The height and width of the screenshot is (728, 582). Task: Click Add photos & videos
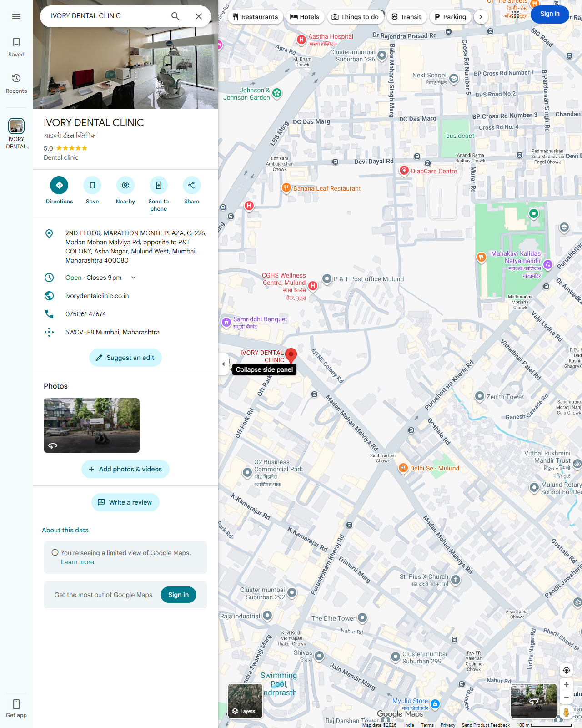point(125,469)
